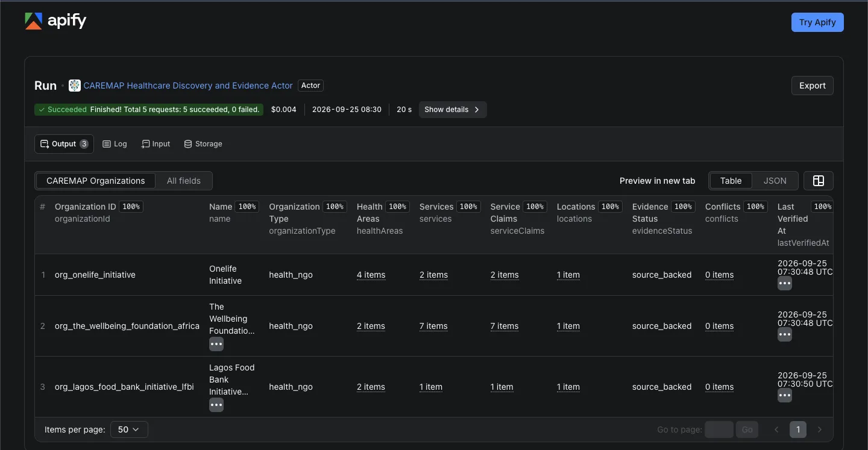
Task: Select All fields view
Action: (x=184, y=181)
